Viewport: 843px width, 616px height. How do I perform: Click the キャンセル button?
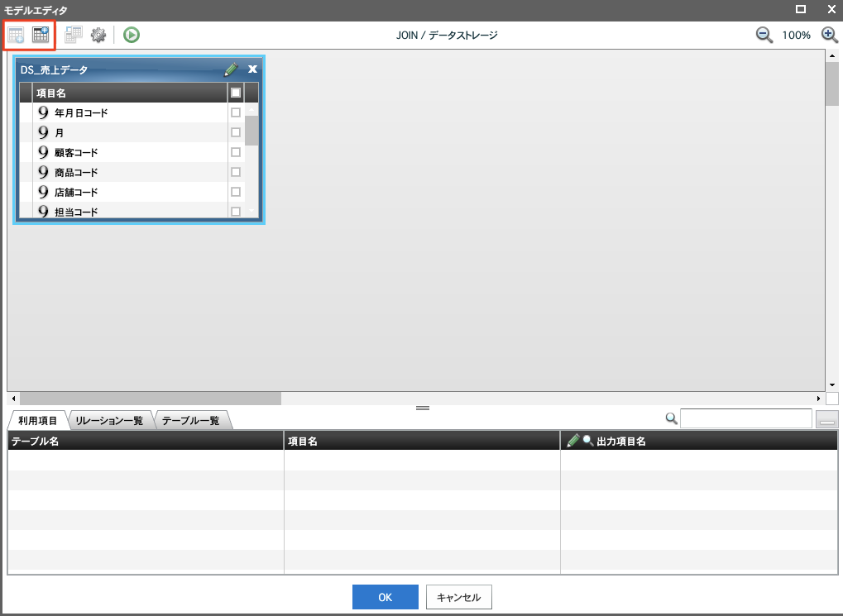(458, 597)
